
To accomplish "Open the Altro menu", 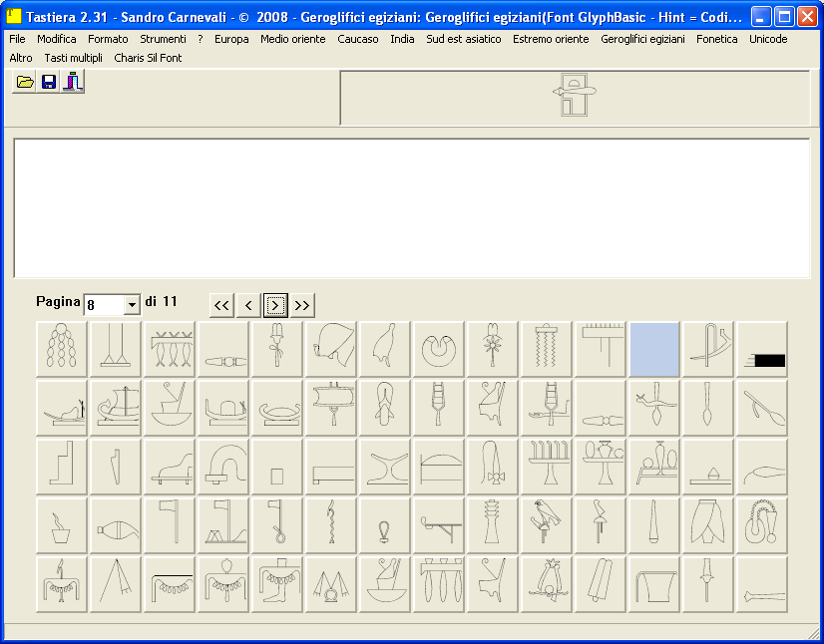I will click(x=21, y=58).
